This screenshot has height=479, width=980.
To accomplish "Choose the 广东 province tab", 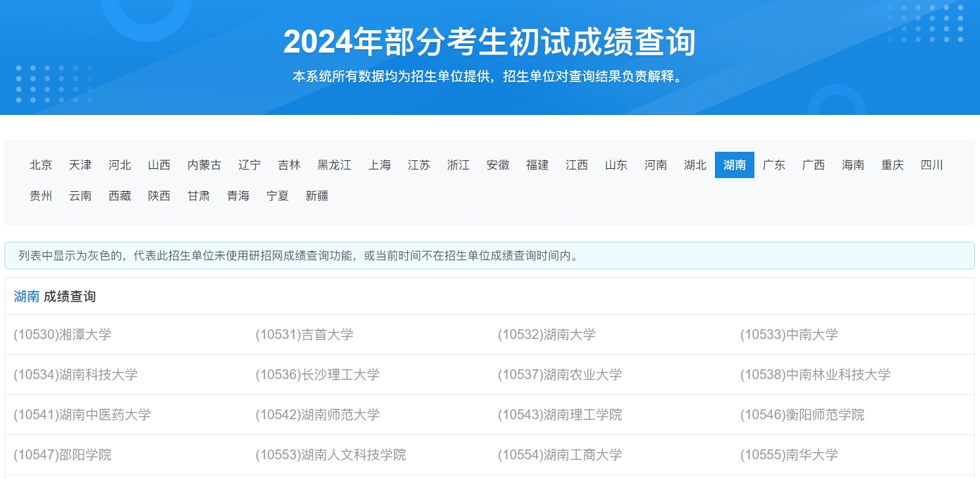I will [774, 165].
